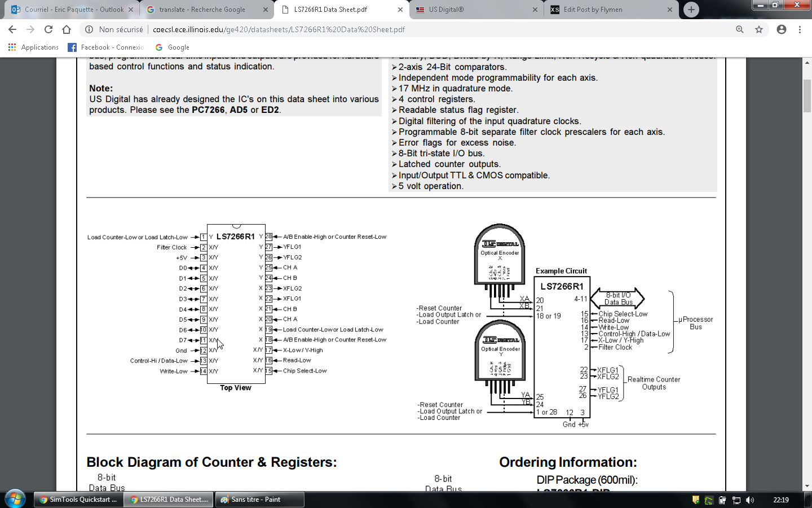Click the 'Error flags for excess noise.' line
812x508 pixels.
click(457, 143)
